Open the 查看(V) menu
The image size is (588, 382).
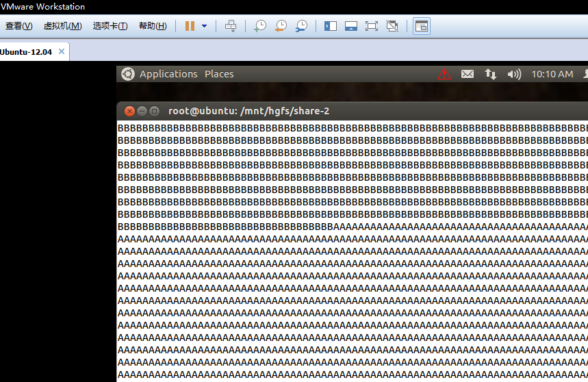pos(18,26)
